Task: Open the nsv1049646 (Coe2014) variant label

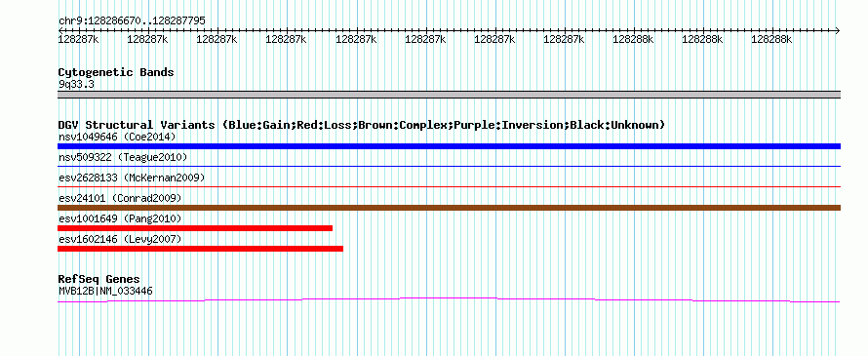Action: coord(117,137)
